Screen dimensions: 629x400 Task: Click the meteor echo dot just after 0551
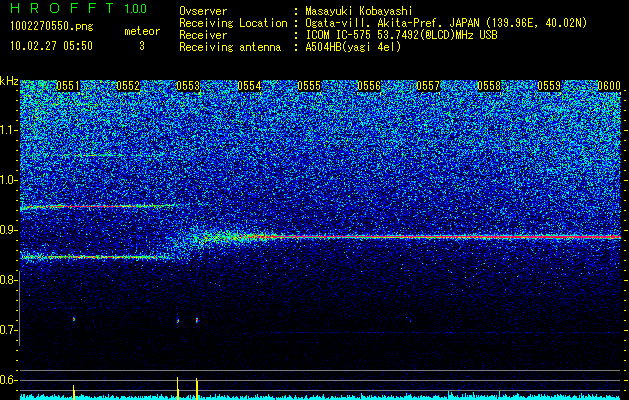pos(74,319)
